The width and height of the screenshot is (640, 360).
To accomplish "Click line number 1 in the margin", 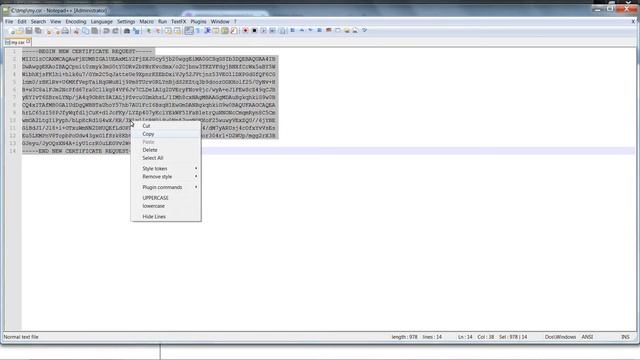I will 14,51.
